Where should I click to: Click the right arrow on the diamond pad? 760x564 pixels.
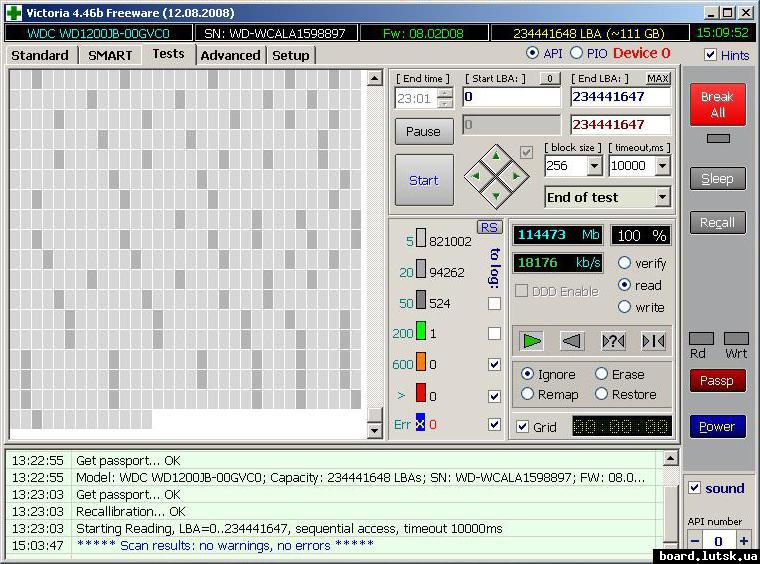515,176
